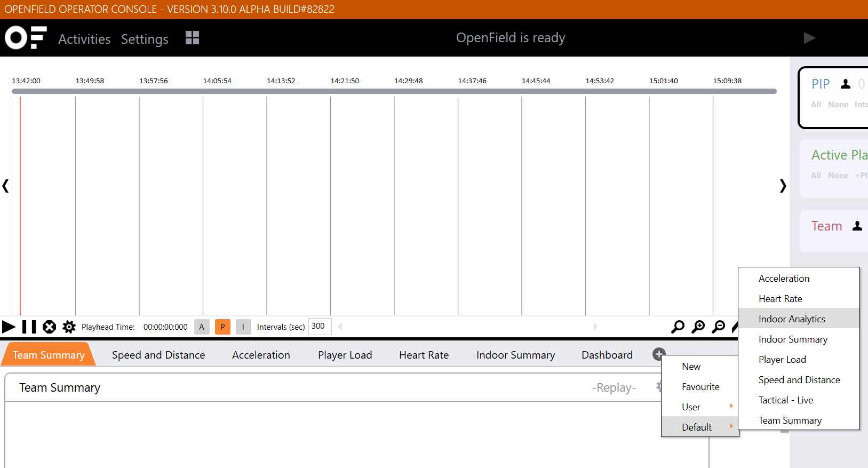Click the grey timeline range bar
The height and width of the screenshot is (468, 868).
click(x=394, y=91)
